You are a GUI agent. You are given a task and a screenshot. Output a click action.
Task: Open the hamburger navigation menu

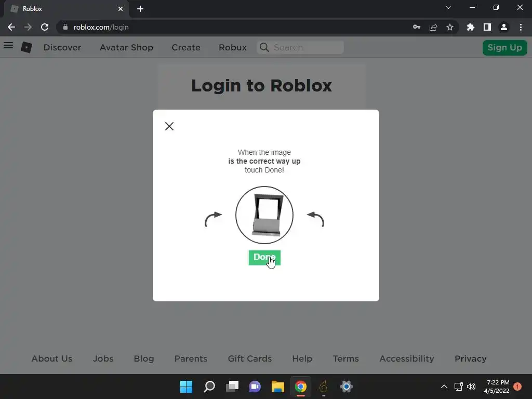click(8, 46)
